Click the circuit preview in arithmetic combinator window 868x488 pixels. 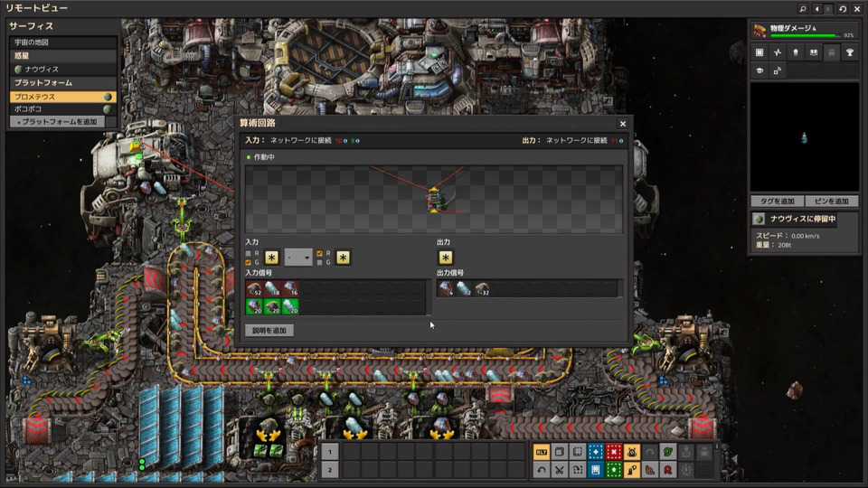pyautogui.click(x=434, y=199)
